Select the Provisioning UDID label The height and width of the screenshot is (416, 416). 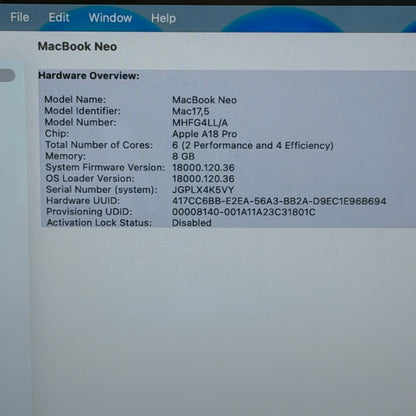[89, 211]
